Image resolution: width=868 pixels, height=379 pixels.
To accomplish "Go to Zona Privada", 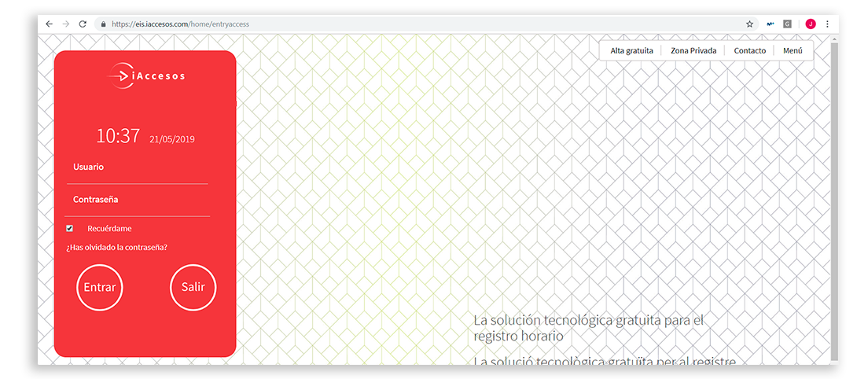I will tap(693, 51).
